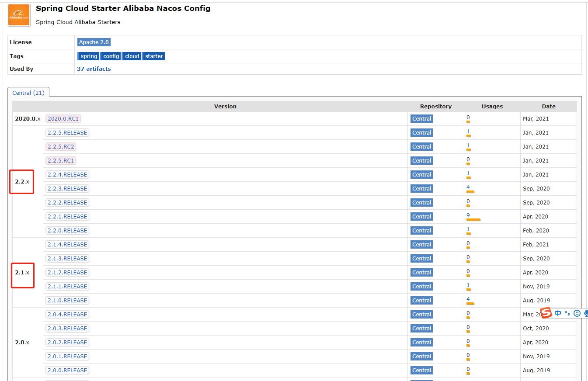Open version 2.2.1.RELEASE

coord(67,217)
